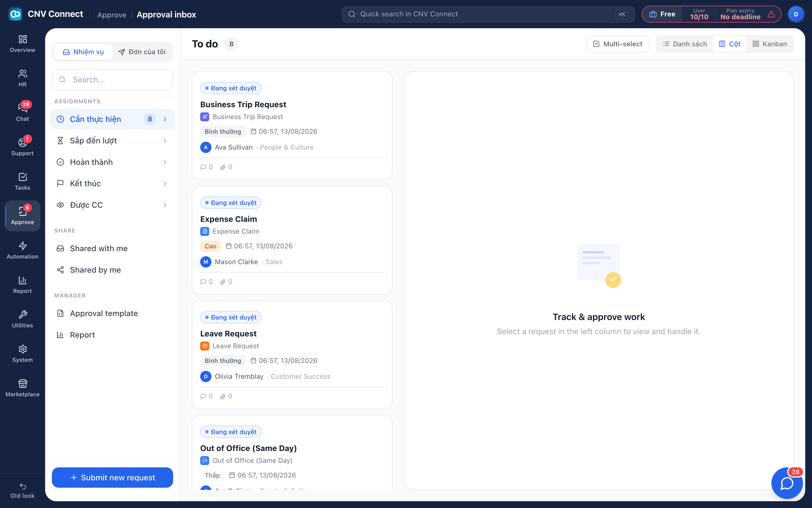The image size is (812, 508).
Task: Expand chevron for Sắp đến lượt
Action: point(165,141)
